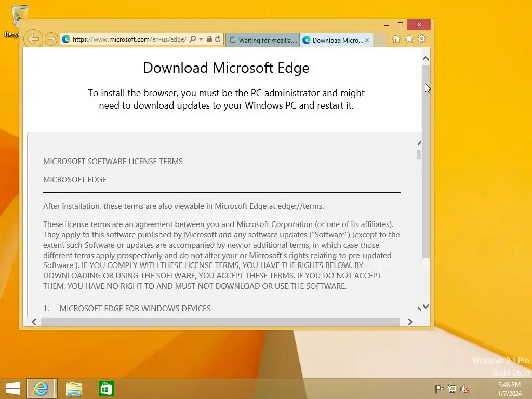Select the Recycle Bin desktop icon
532x399 pixels.
[x=14, y=21]
